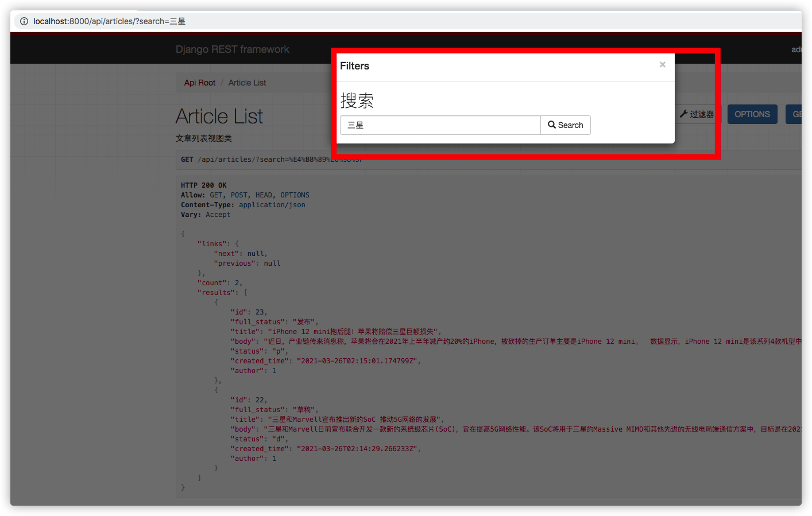Viewport: 812px width, 516px height.
Task: Click the browser address bar URL
Action: click(109, 21)
